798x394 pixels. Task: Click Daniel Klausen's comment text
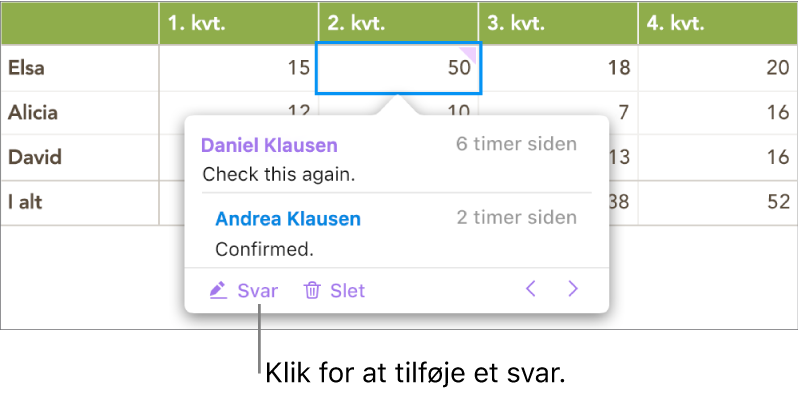pos(278,175)
